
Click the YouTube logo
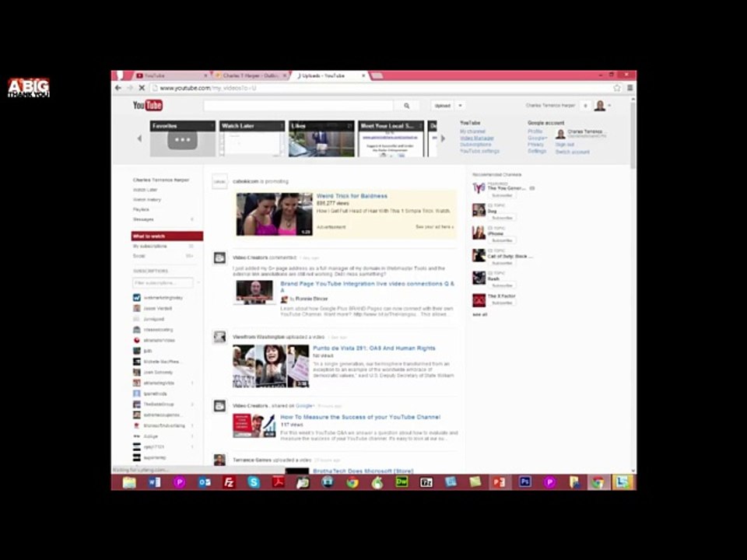pyautogui.click(x=148, y=105)
